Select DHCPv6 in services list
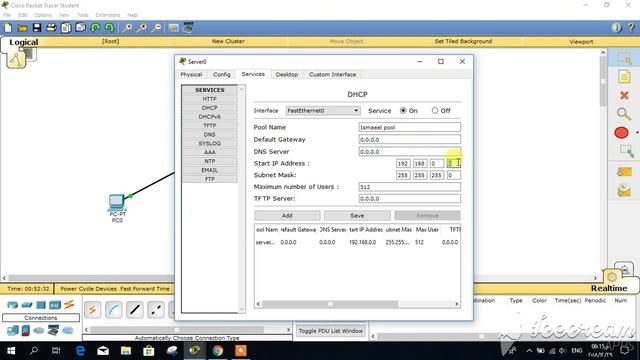The image size is (640, 360). pyautogui.click(x=209, y=117)
